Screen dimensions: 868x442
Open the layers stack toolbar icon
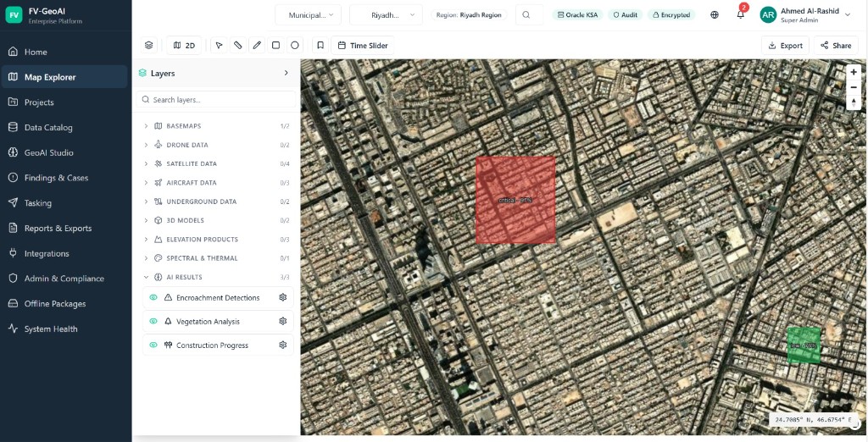[149, 46]
